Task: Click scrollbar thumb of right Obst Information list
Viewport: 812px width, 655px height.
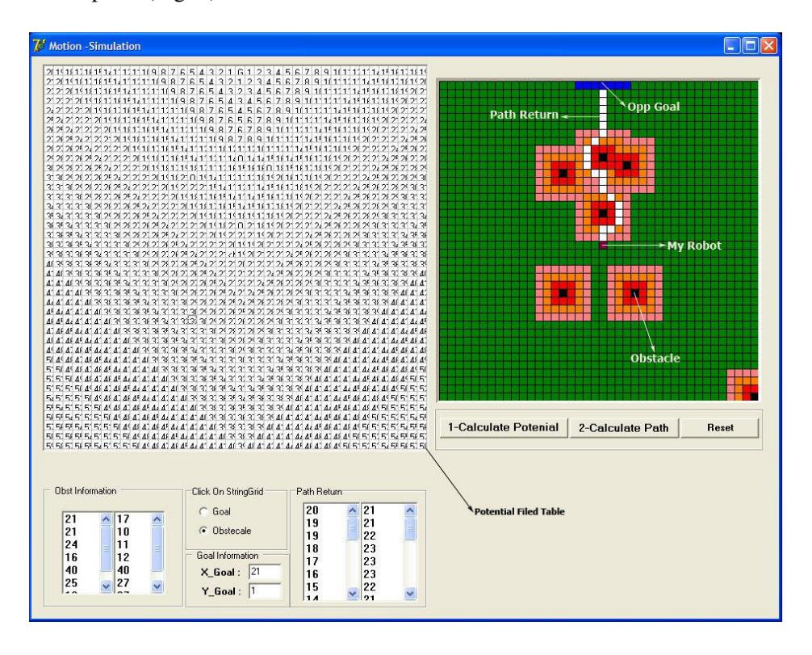Action: [157, 548]
